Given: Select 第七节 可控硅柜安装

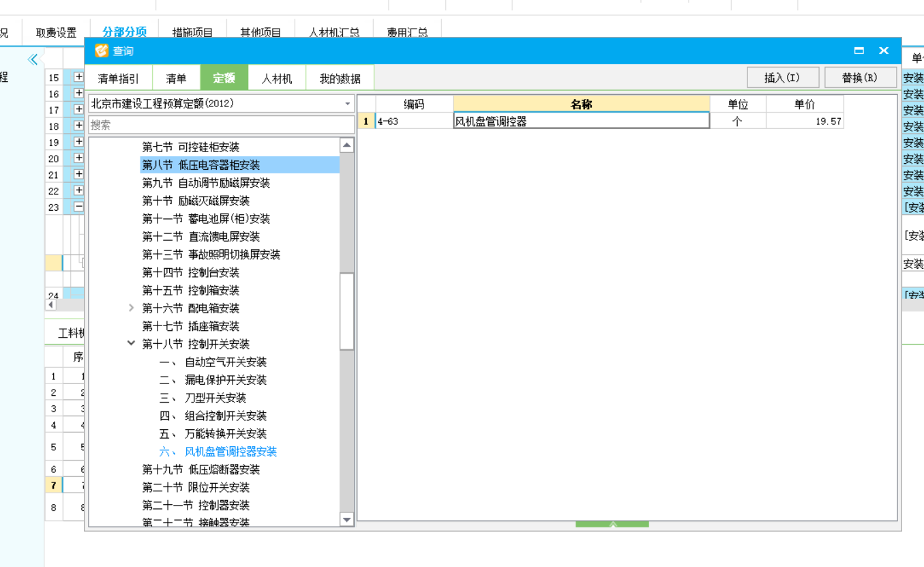Looking at the screenshot, I should [191, 147].
